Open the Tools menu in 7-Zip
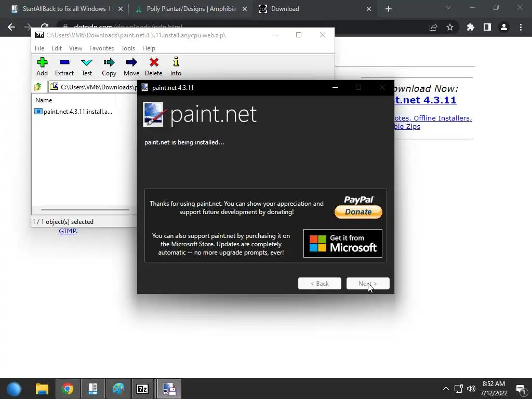 128,48
